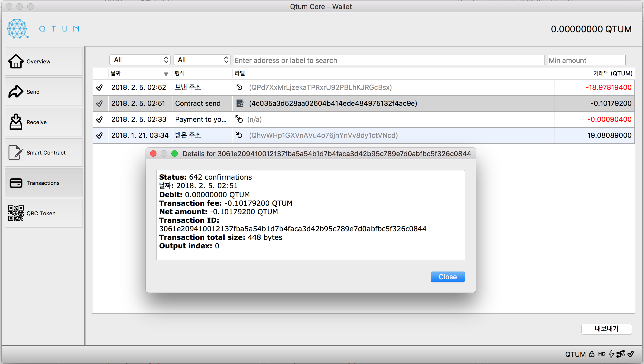Open the QRC Token section
Screen dimensions: 644x364
tap(44, 213)
